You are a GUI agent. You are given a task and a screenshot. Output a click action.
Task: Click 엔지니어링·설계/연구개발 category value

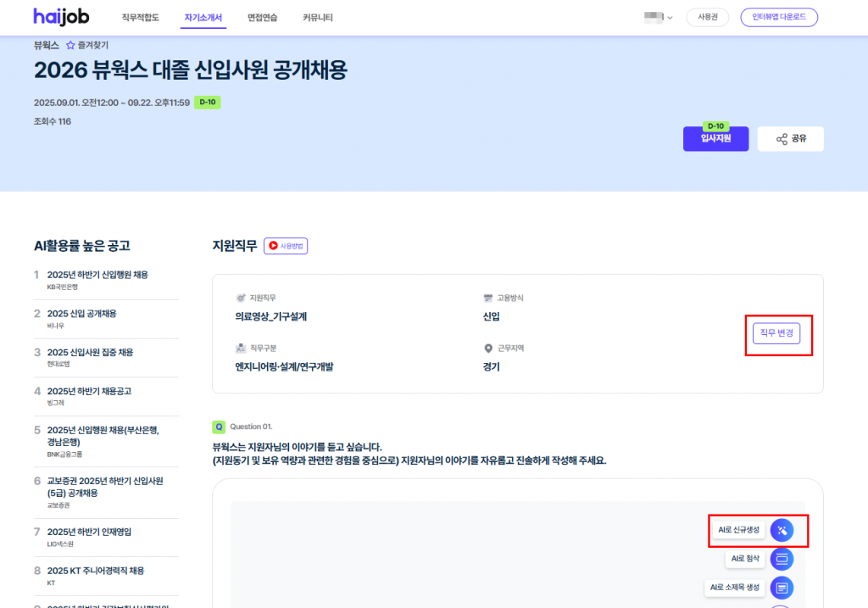pos(284,366)
